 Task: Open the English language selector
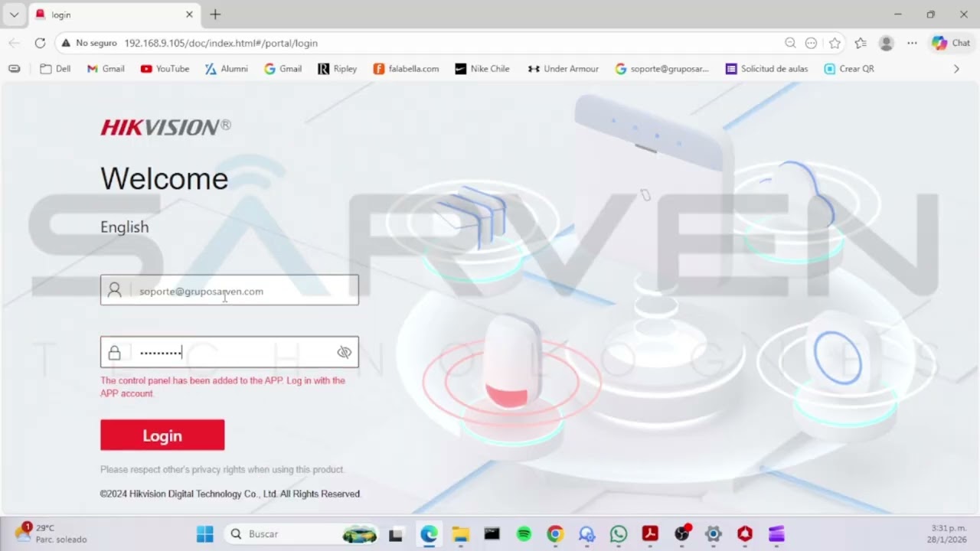pos(125,227)
